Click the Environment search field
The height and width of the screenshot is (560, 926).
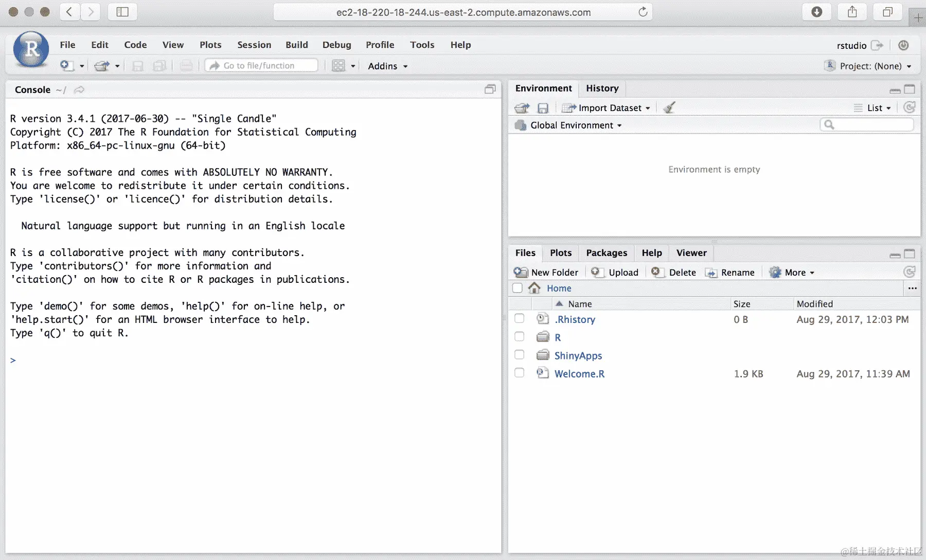(867, 124)
